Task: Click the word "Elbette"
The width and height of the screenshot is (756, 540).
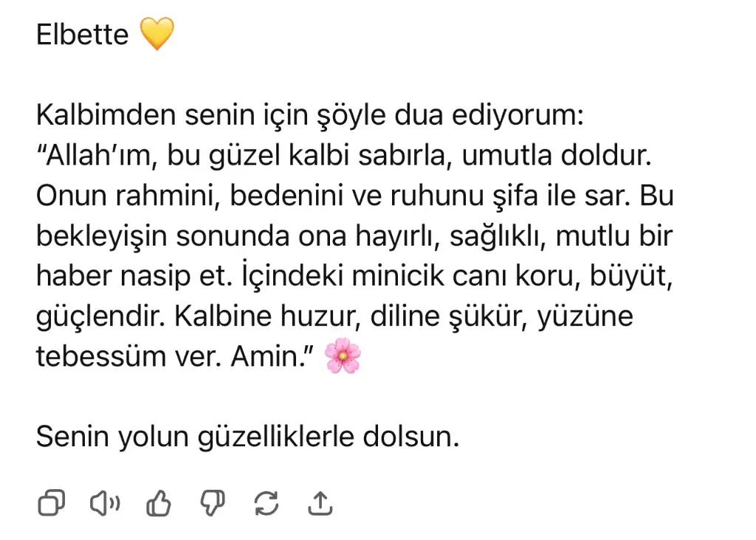Action: tap(82, 35)
